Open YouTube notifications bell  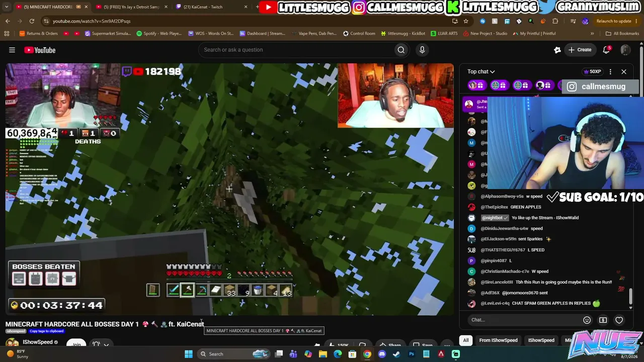click(x=607, y=50)
